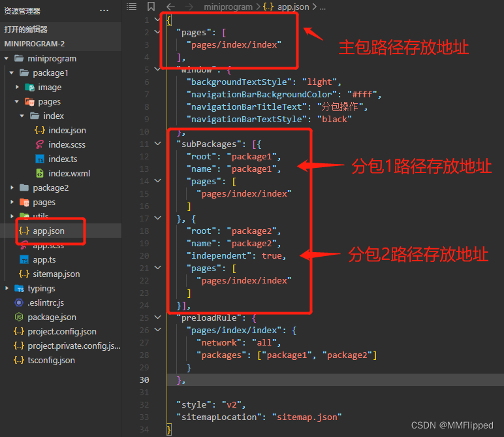Expand the typings folder

coord(7,289)
